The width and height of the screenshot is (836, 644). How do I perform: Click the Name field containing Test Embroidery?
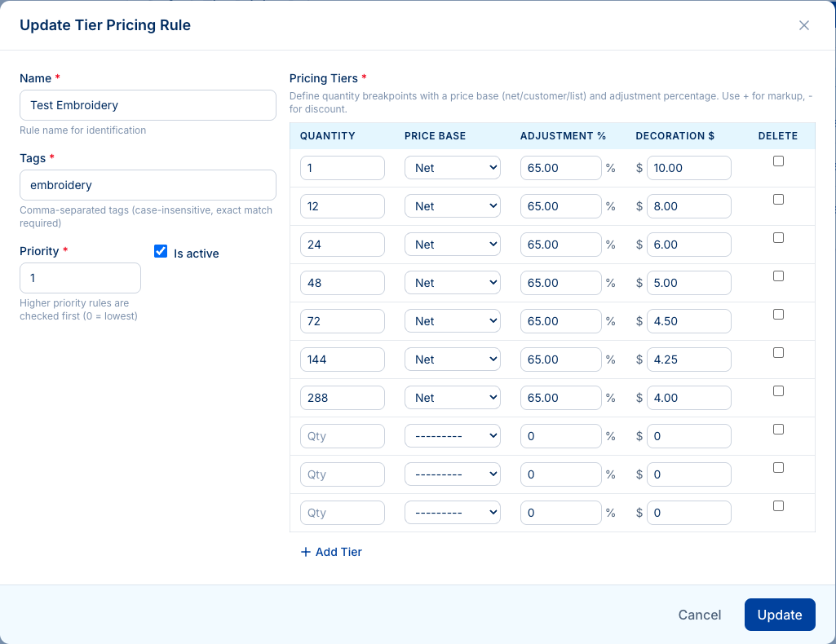pos(148,105)
